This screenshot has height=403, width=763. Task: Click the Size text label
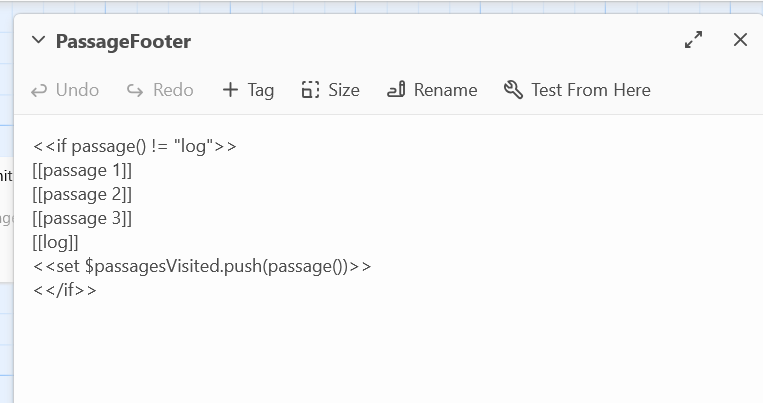pos(344,90)
